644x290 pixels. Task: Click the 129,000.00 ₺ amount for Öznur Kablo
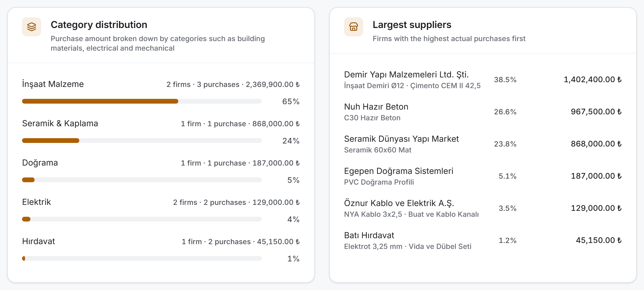click(x=596, y=208)
